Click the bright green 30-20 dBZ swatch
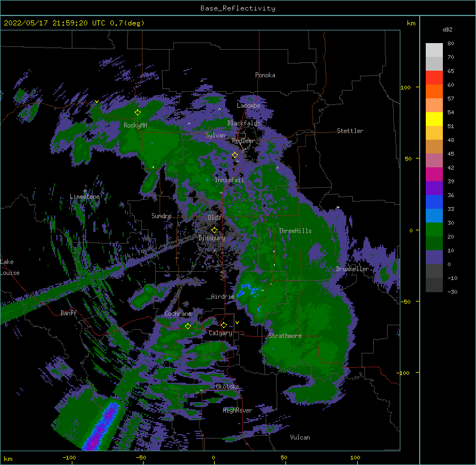 [434, 230]
